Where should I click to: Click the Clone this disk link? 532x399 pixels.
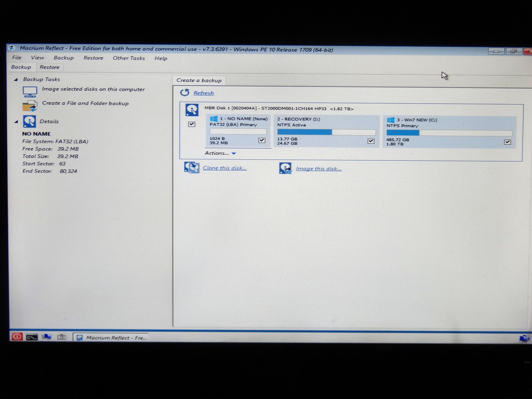[225, 168]
